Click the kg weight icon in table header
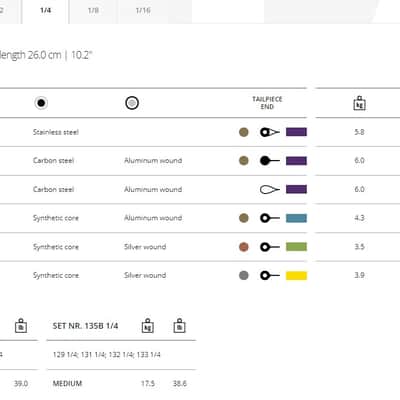 click(x=359, y=103)
